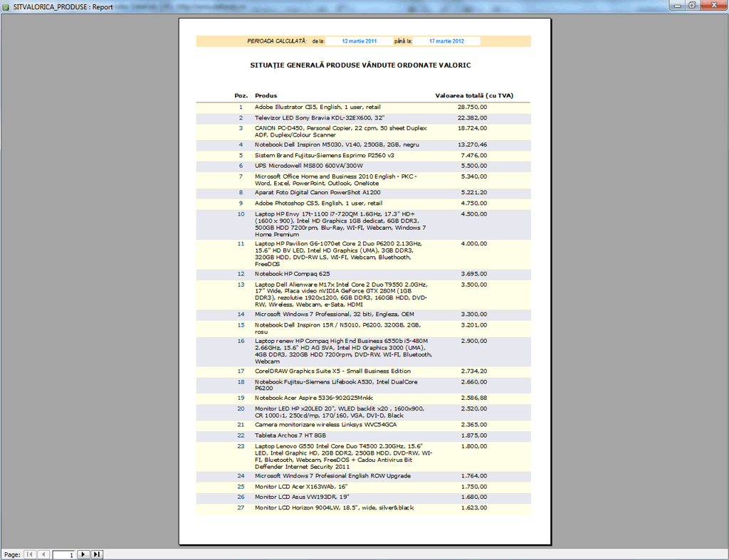This screenshot has width=729, height=560.
Task: Select Notebook HP Compaq 625 row
Action: [363, 274]
